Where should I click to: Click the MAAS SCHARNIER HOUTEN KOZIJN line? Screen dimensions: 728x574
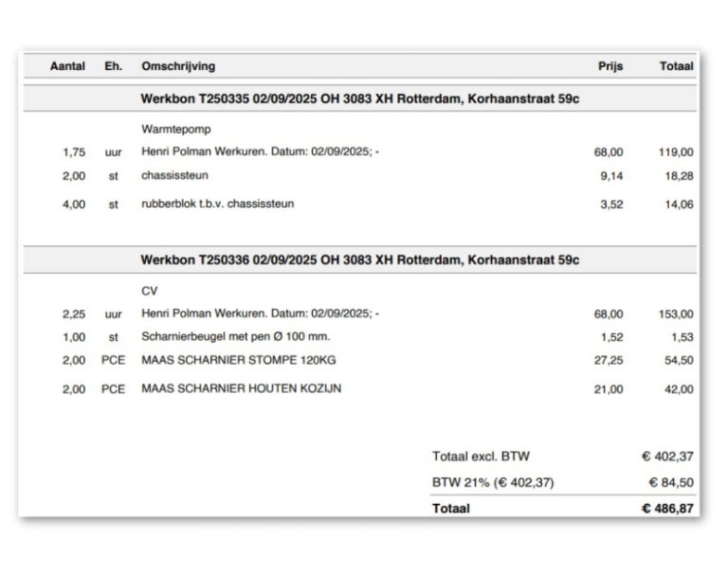241,388
